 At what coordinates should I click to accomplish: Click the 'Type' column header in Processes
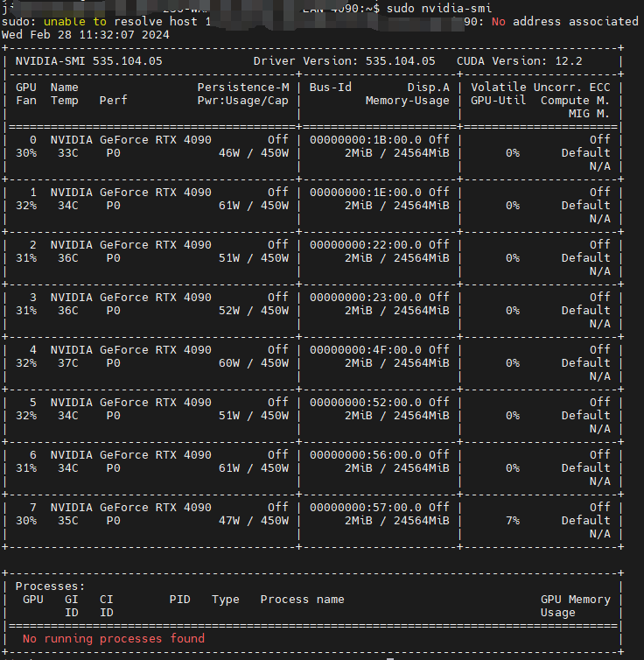coord(226,600)
